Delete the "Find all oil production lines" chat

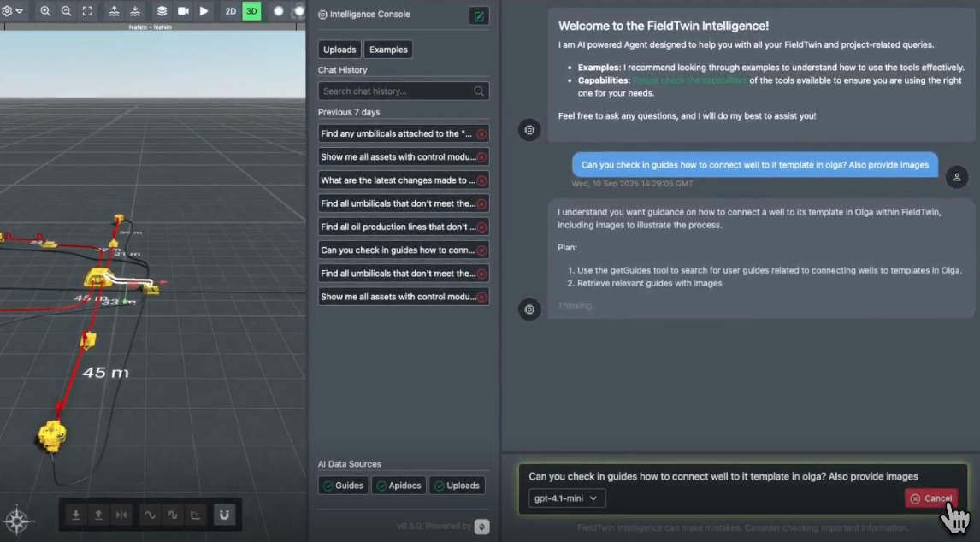(481, 227)
